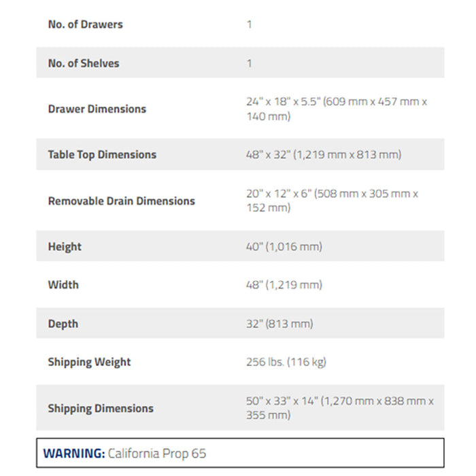This screenshot has width=476, height=476.
Task: Click the bold WARNING label text
Action: coord(74,454)
